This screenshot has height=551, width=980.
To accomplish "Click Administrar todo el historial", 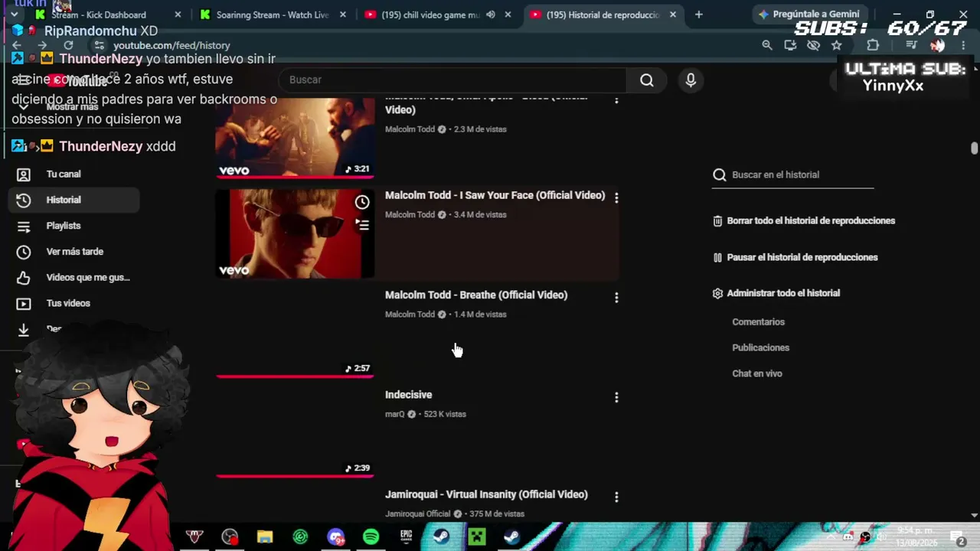I will click(783, 293).
